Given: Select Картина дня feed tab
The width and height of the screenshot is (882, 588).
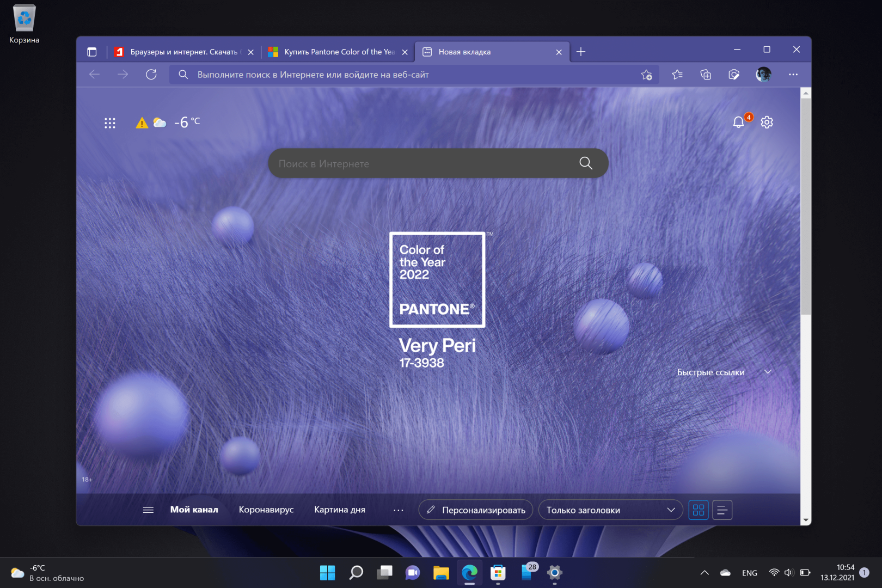Looking at the screenshot, I should [x=340, y=510].
